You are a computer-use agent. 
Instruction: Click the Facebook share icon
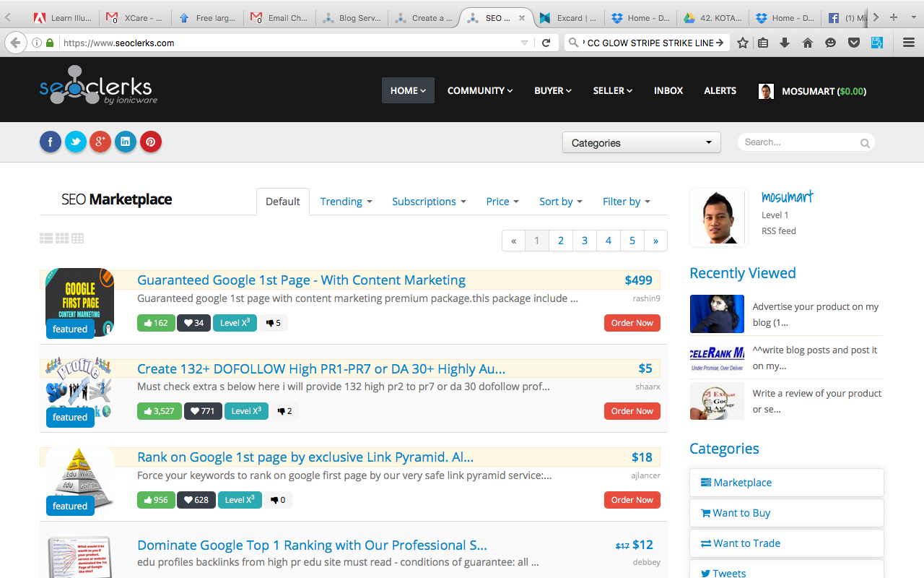pos(50,142)
